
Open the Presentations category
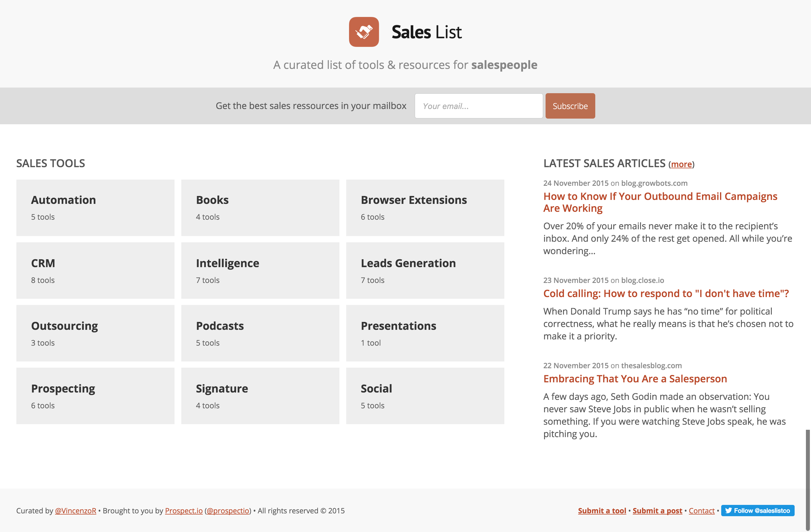click(x=425, y=333)
